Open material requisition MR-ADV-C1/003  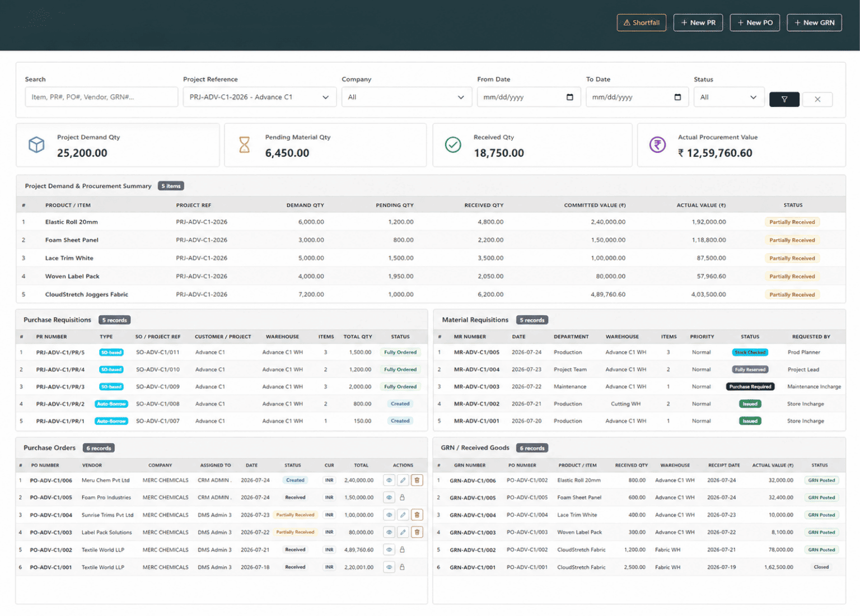[x=476, y=386]
